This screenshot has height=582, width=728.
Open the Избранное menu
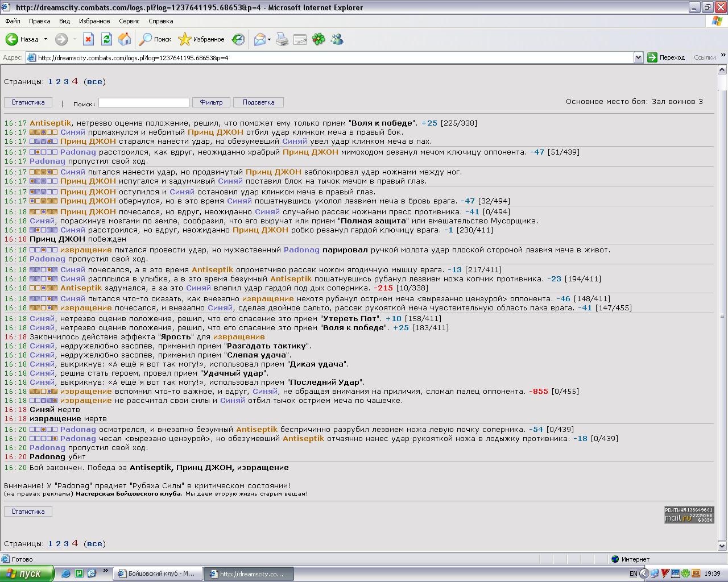pos(94,21)
